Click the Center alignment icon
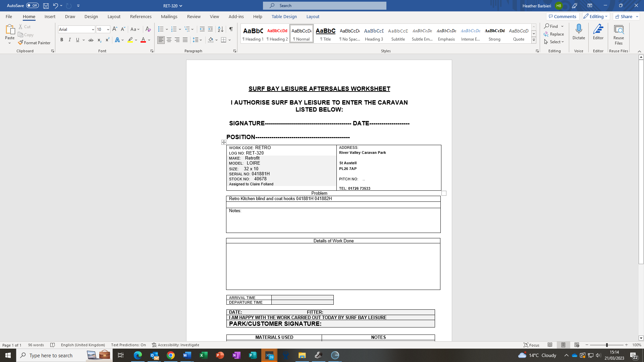The image size is (644, 362). pos(169,40)
